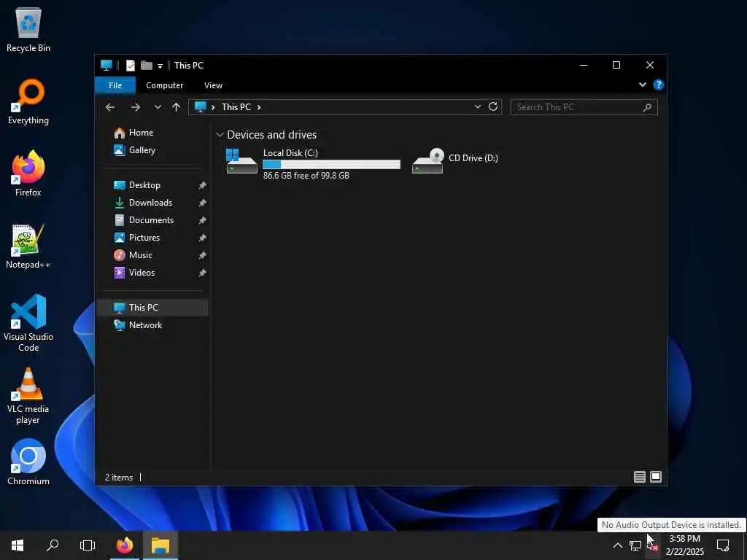Click the 2 items status text
This screenshot has width=747, height=560.
click(x=119, y=477)
